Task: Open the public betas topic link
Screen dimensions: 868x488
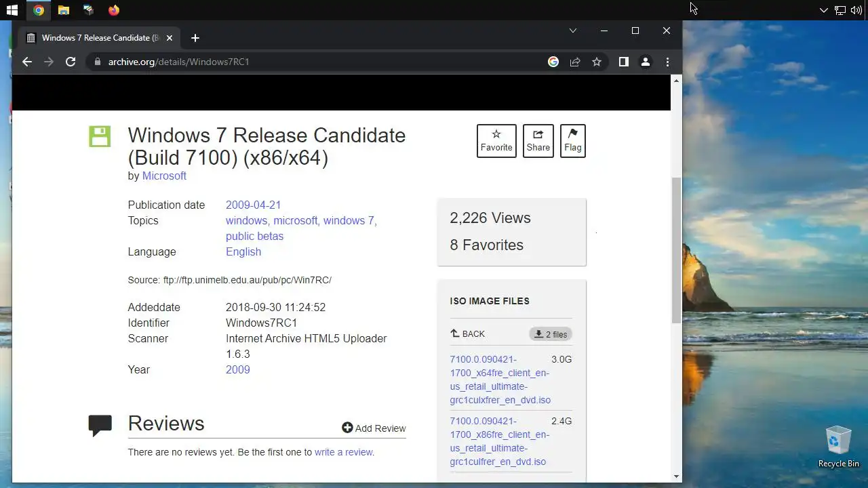Action: pyautogui.click(x=254, y=236)
